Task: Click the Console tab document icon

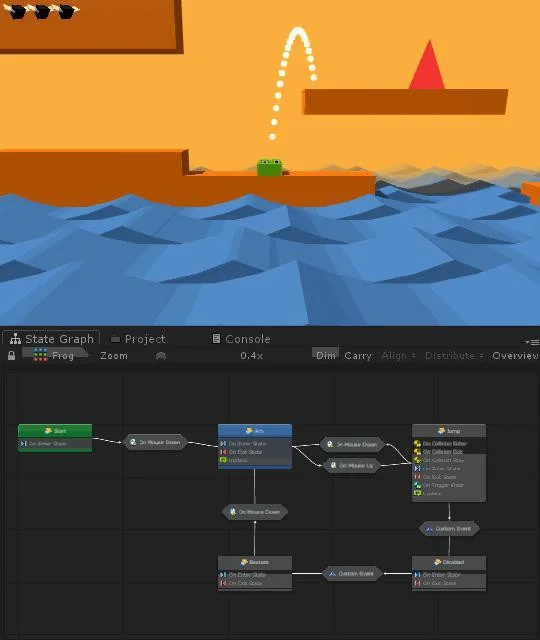Action: (x=216, y=338)
